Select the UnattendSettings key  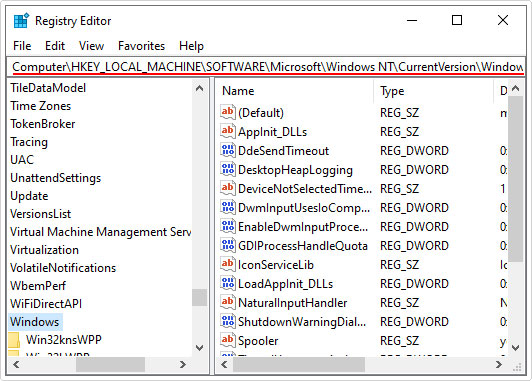click(56, 178)
